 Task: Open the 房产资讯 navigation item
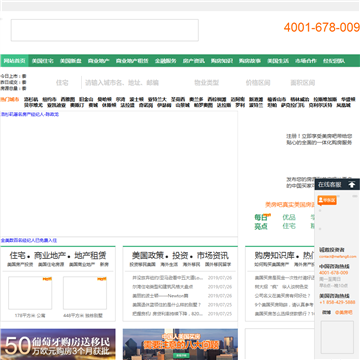(193, 61)
